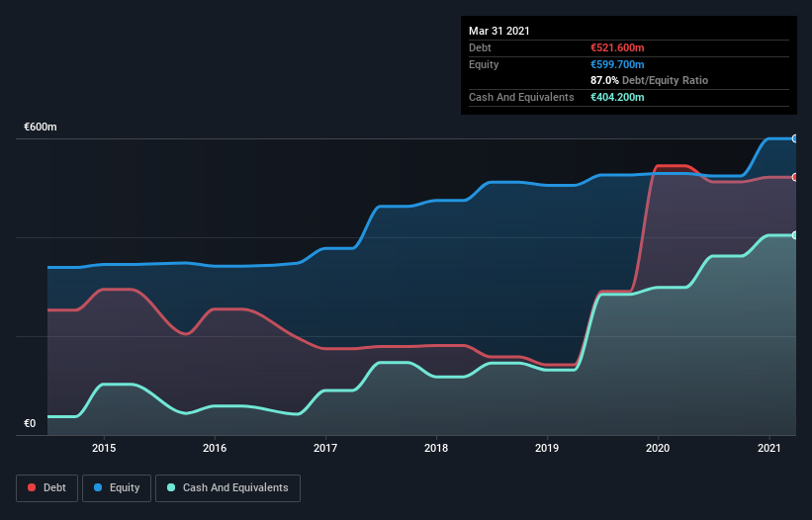Click the 2017 x-axis label
This screenshot has width=812, height=520.
[325, 448]
